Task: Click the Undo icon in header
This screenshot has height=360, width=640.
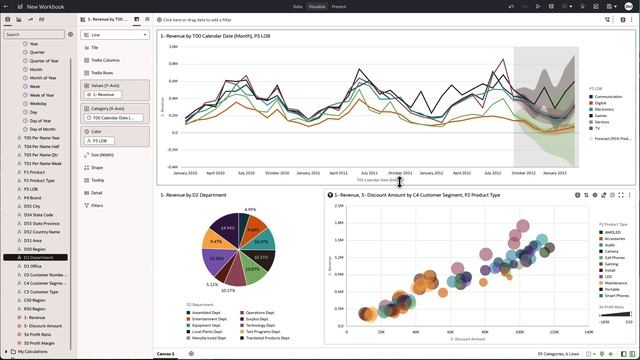Action: (x=511, y=7)
